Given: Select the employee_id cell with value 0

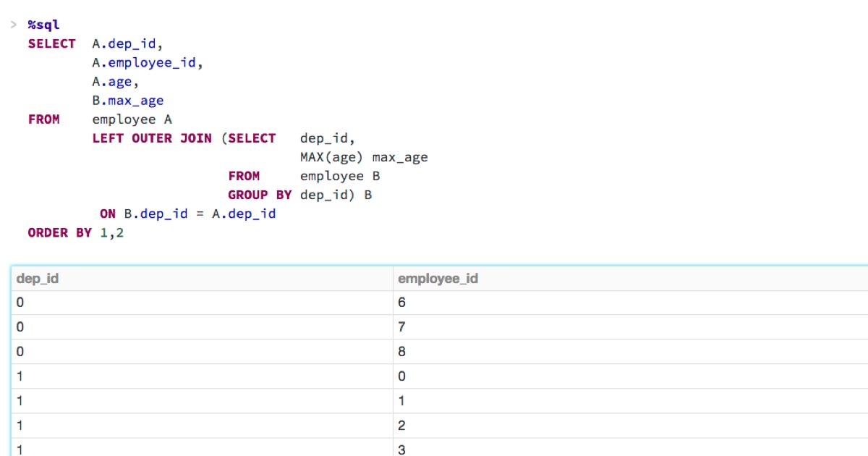Looking at the screenshot, I should click(402, 376).
